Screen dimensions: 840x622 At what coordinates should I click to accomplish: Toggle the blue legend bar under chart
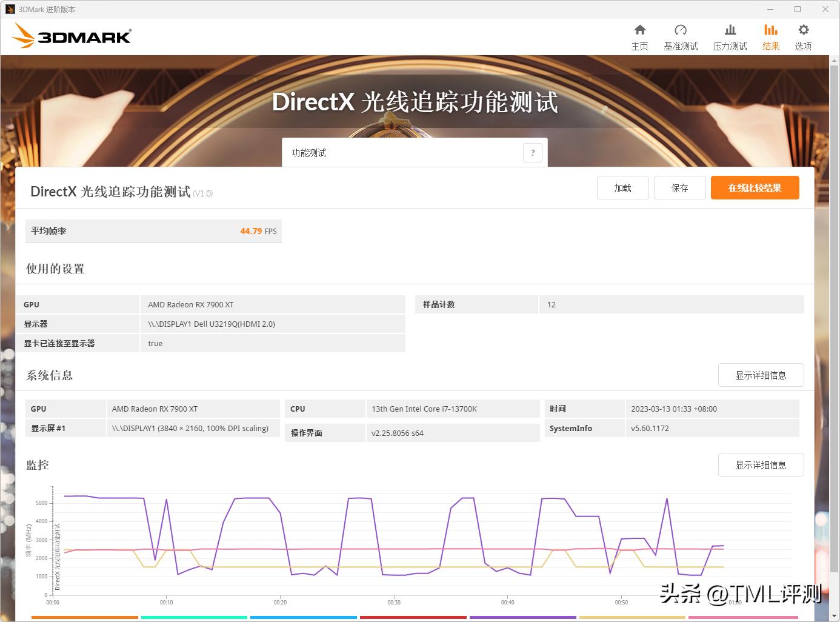[304, 617]
